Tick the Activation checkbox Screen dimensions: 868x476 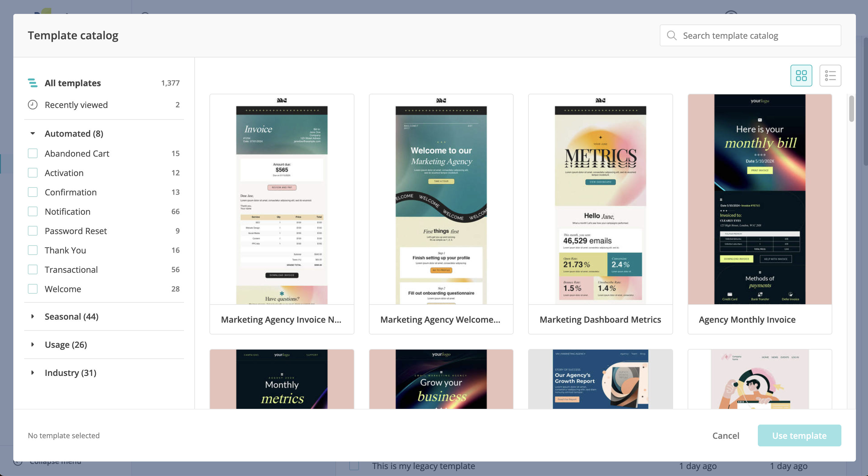pos(33,173)
